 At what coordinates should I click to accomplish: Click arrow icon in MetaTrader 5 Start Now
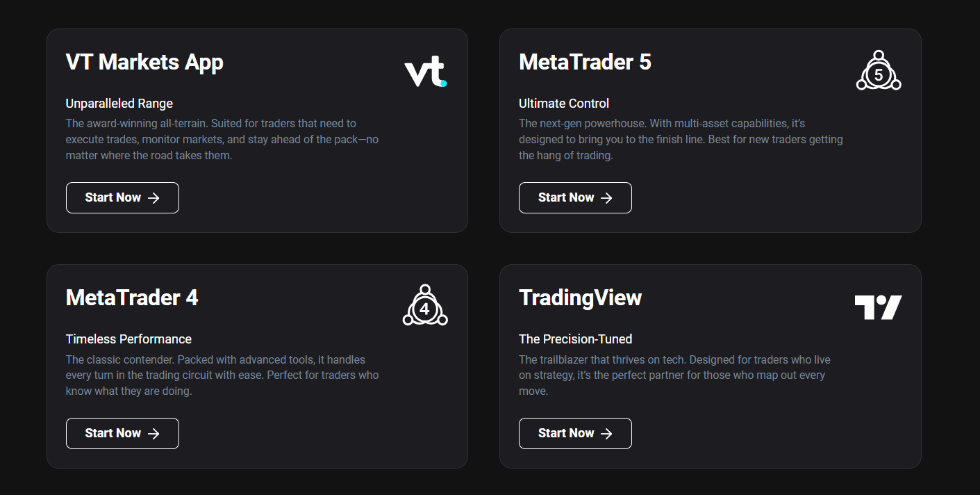[x=606, y=198]
